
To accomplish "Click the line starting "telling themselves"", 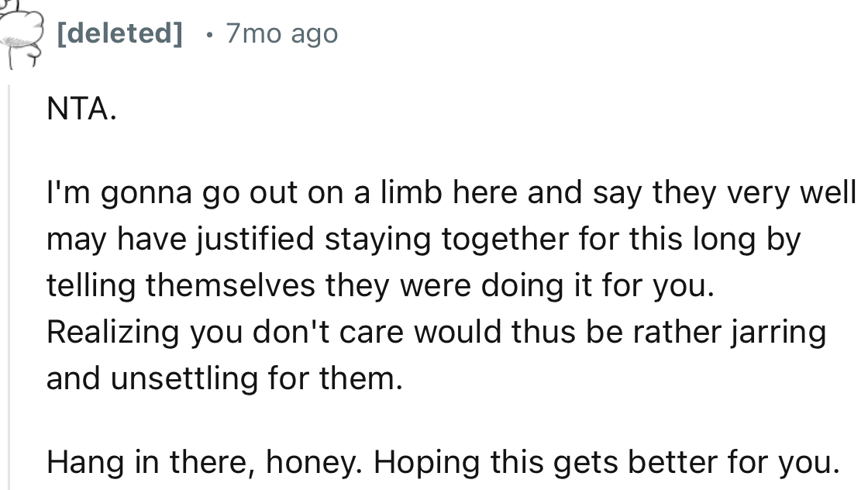I will coord(378,286).
